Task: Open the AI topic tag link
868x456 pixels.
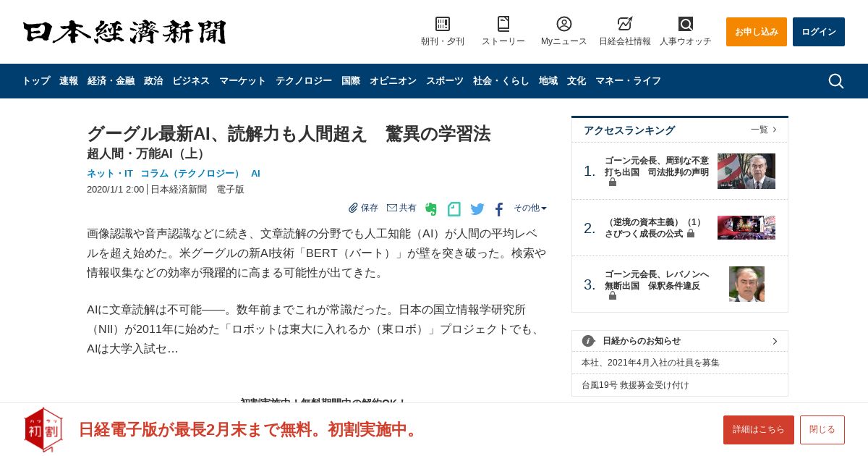Action: 255,174
